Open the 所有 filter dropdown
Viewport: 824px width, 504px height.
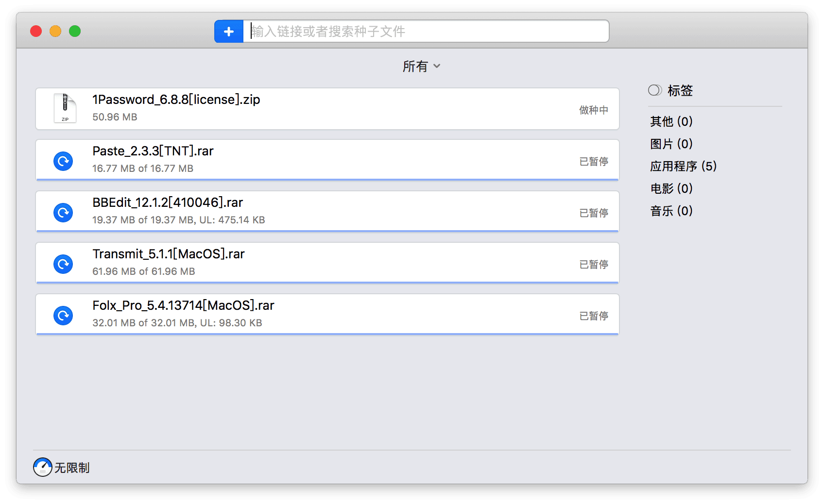coord(421,66)
